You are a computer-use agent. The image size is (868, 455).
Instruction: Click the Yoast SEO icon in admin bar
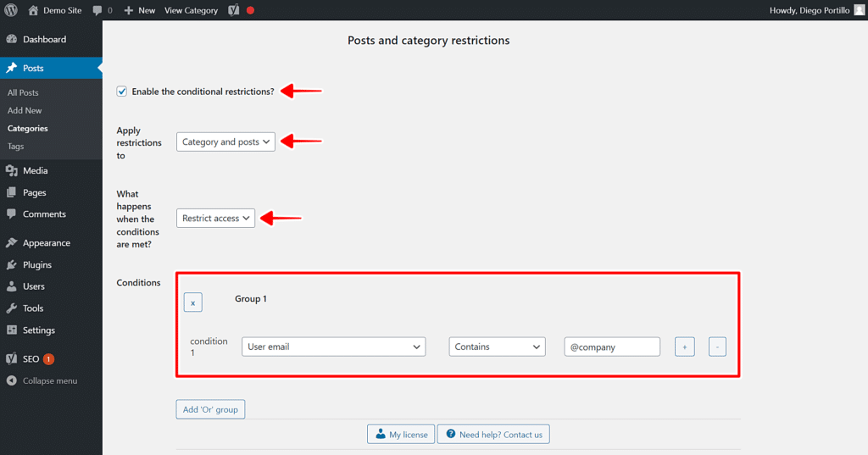point(234,10)
